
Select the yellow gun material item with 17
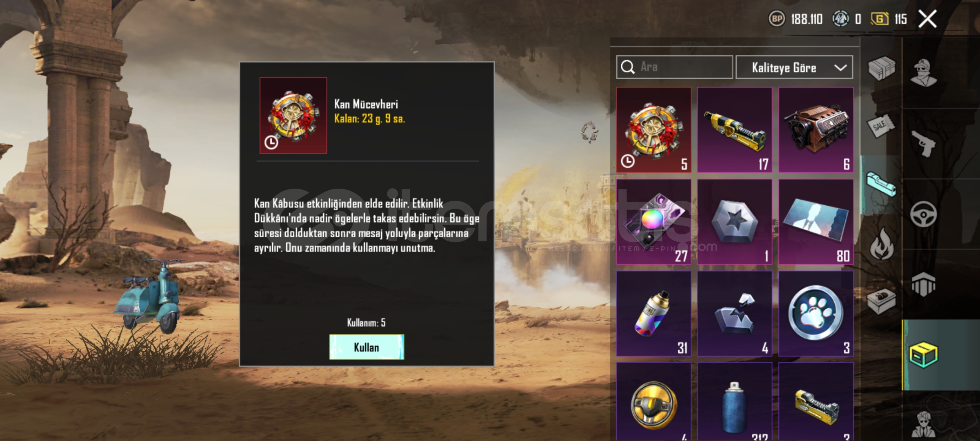pos(734,130)
